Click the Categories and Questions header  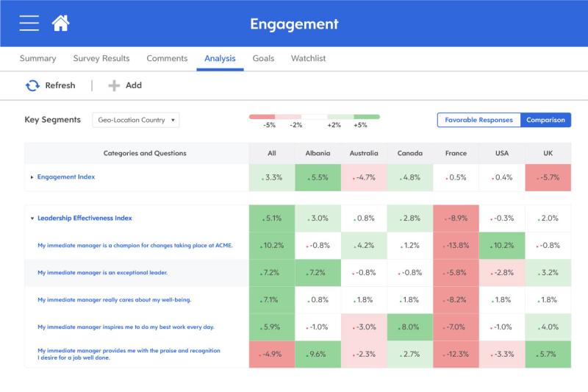(145, 153)
